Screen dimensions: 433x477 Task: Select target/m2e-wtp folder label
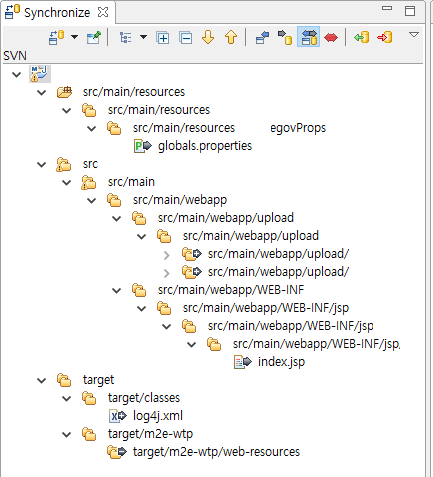click(150, 434)
